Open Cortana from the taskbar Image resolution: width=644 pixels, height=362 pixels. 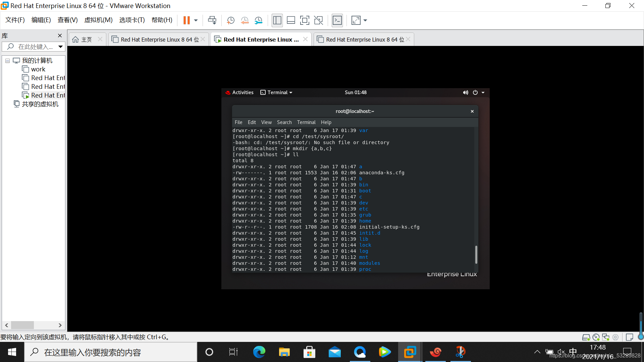point(209,352)
